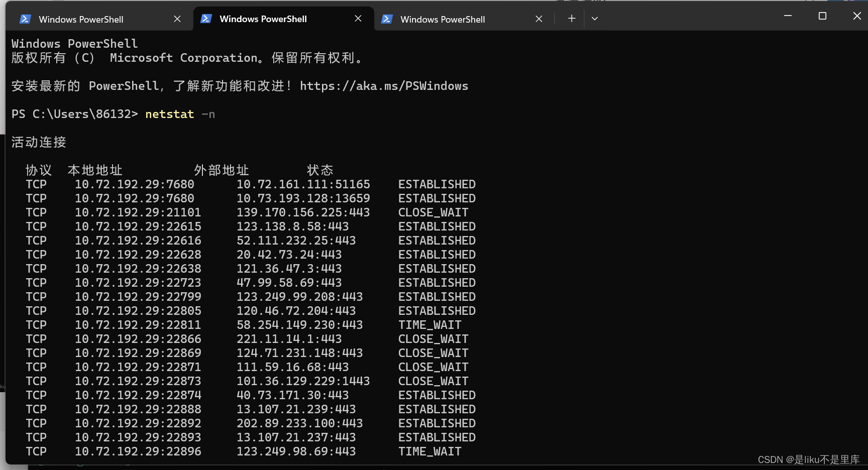
Task: Switch to the third Windows PowerShell tab
Action: pos(465,19)
